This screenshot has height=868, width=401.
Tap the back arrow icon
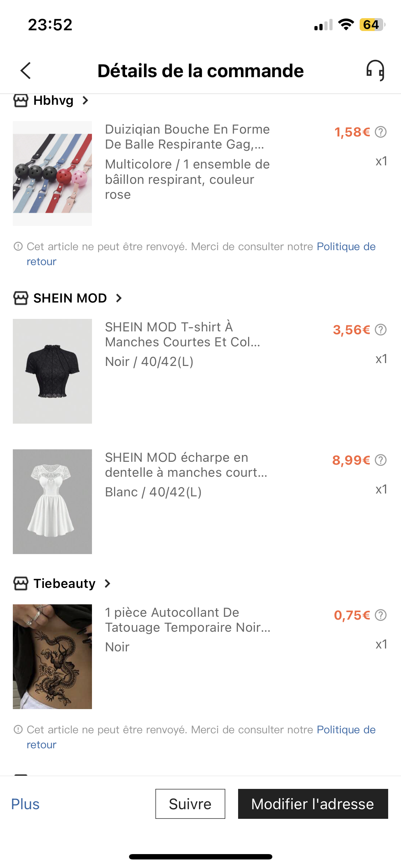coord(26,71)
